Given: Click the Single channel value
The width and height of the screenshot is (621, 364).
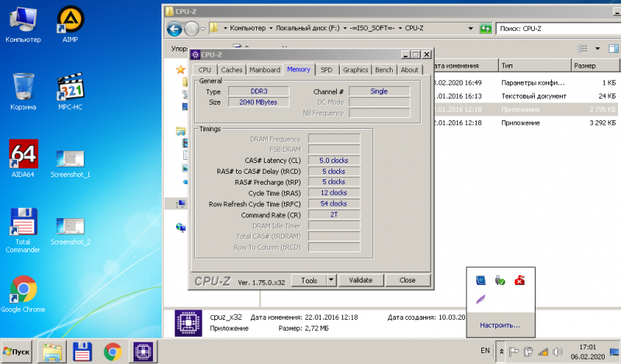Looking at the screenshot, I should tap(379, 92).
